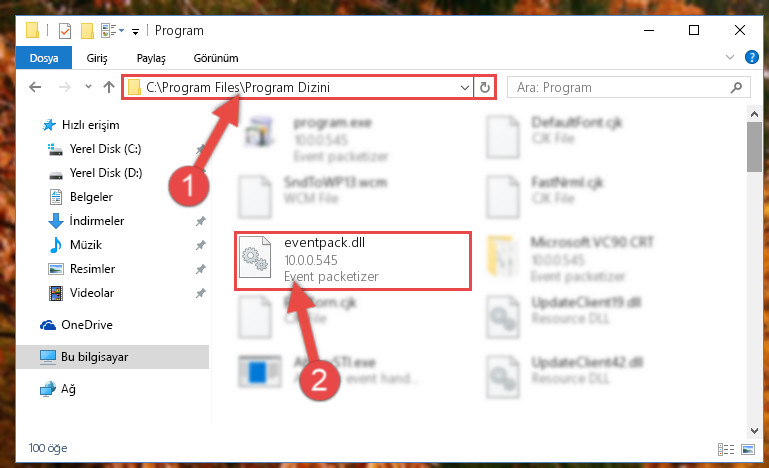Click the Properties checkmark quick access icon
Viewport: 769px width, 468px height.
tap(65, 31)
